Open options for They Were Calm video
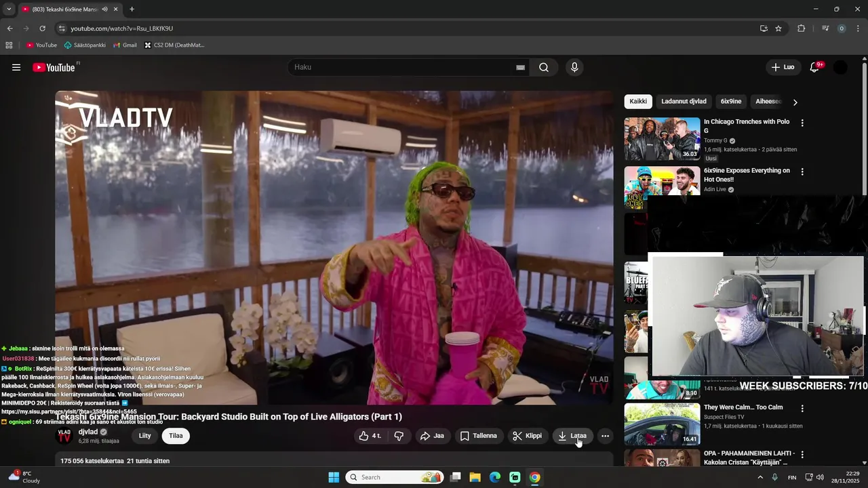This screenshot has width=868, height=488. pos(802,409)
